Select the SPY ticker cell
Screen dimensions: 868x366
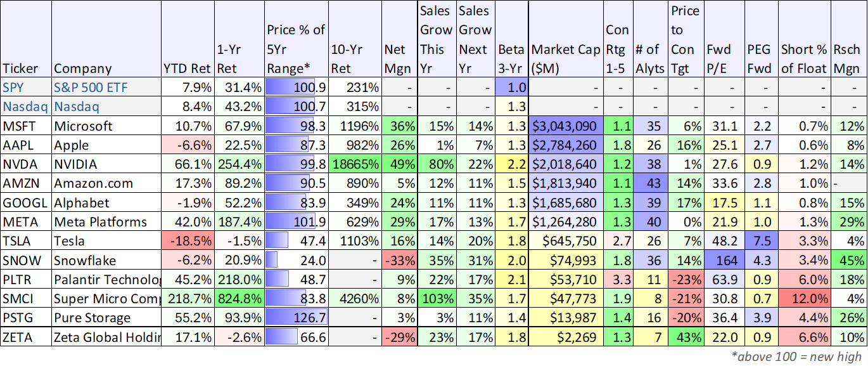[26, 87]
